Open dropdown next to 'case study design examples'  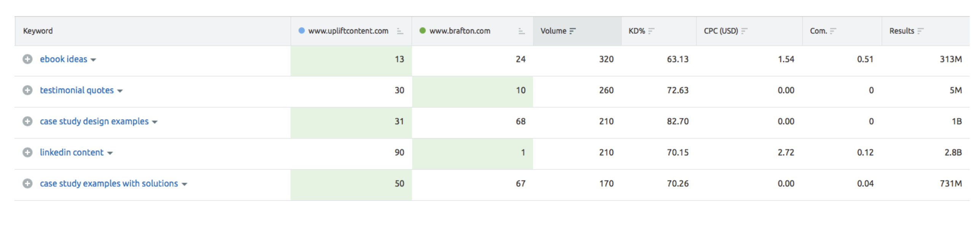coord(155,122)
